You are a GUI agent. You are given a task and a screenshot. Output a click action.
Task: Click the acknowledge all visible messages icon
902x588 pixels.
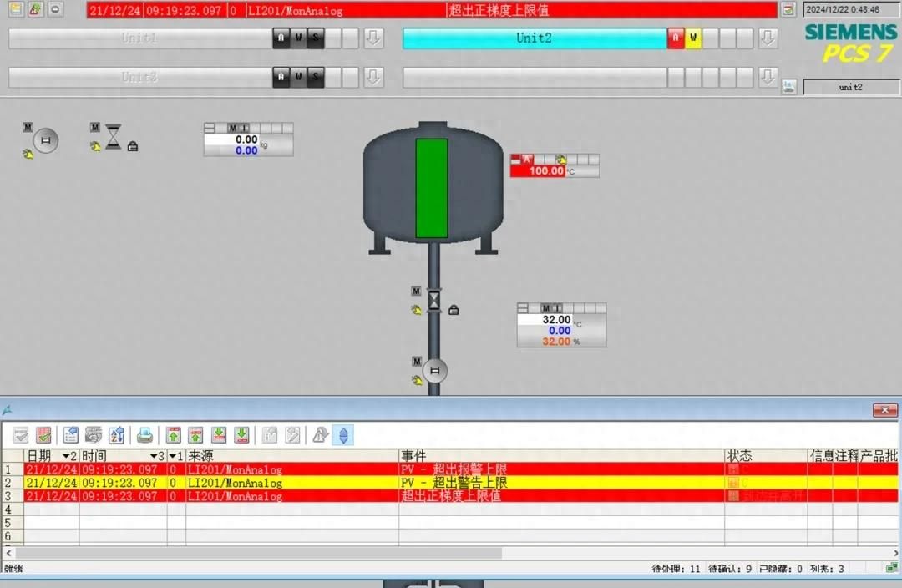[43, 434]
